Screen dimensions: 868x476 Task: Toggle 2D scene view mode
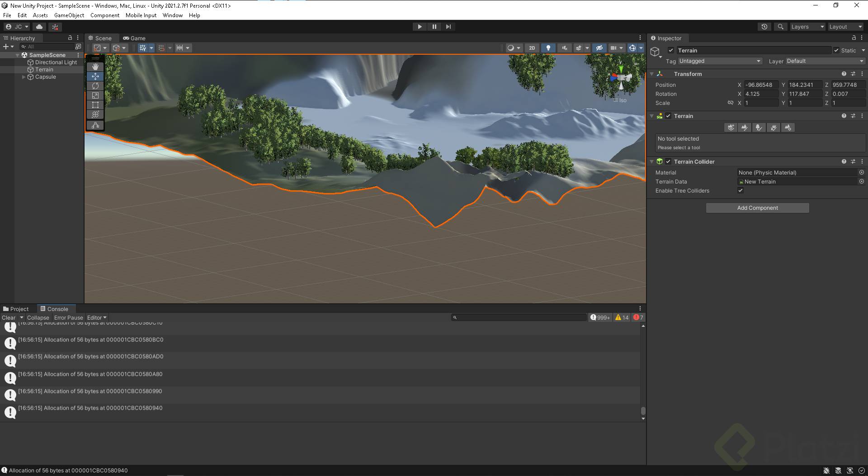tap(532, 48)
